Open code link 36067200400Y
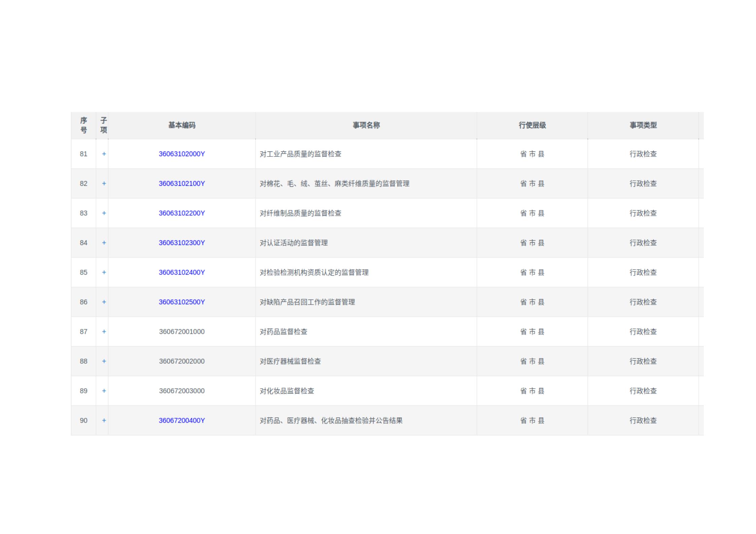756x534 pixels. pos(182,420)
